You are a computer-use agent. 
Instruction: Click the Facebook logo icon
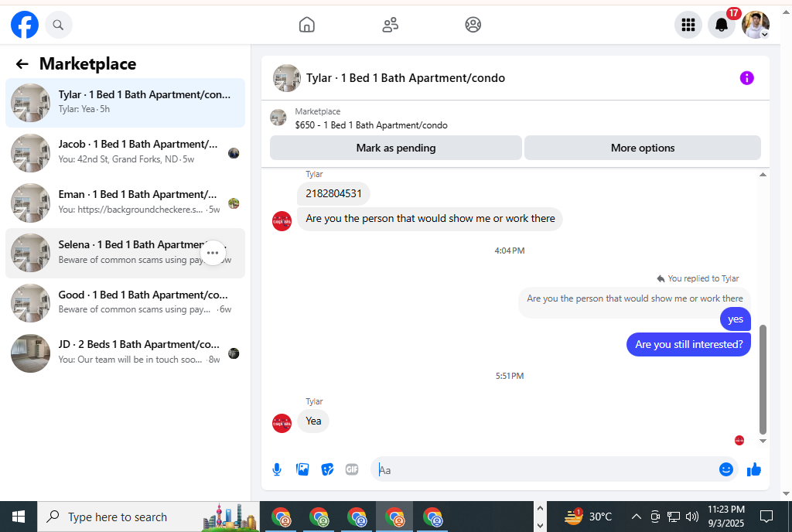pos(25,24)
